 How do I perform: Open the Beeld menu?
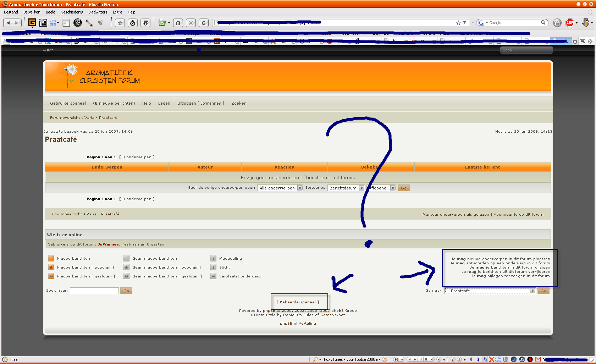[50, 12]
